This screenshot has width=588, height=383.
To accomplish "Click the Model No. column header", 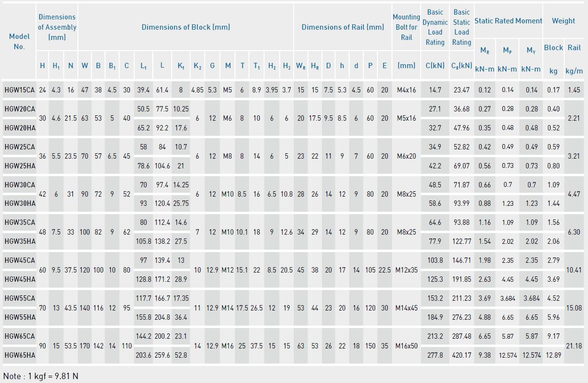I will (19, 41).
